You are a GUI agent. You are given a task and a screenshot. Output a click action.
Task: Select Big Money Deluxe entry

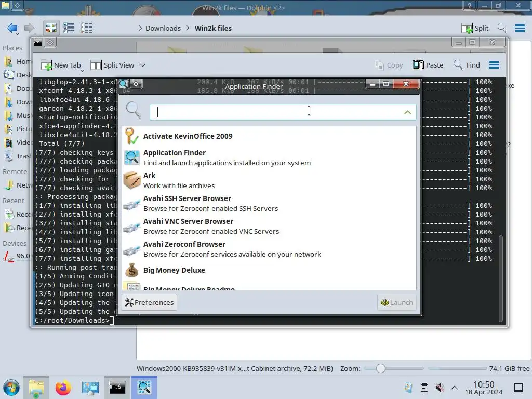point(269,270)
